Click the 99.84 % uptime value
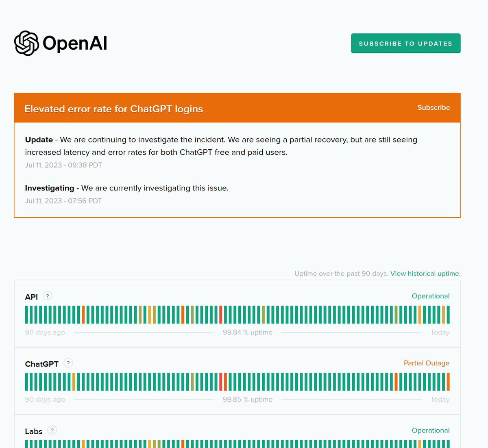The image size is (488, 448). (x=248, y=332)
